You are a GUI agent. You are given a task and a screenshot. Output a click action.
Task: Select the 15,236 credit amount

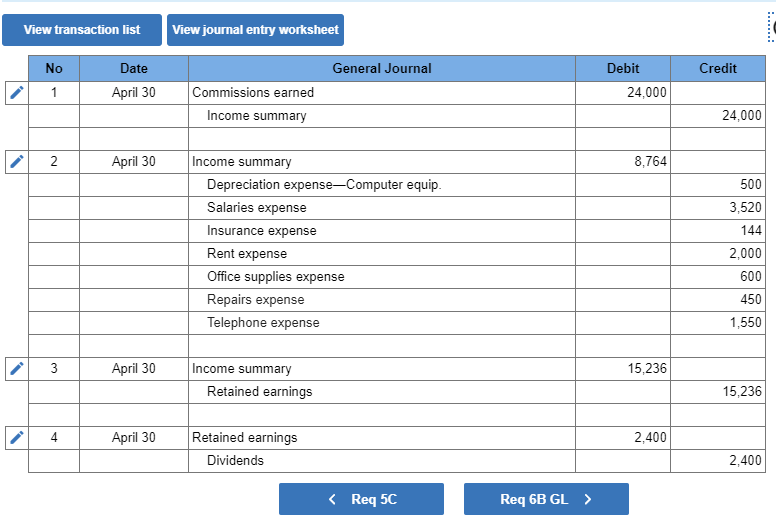pos(718,392)
